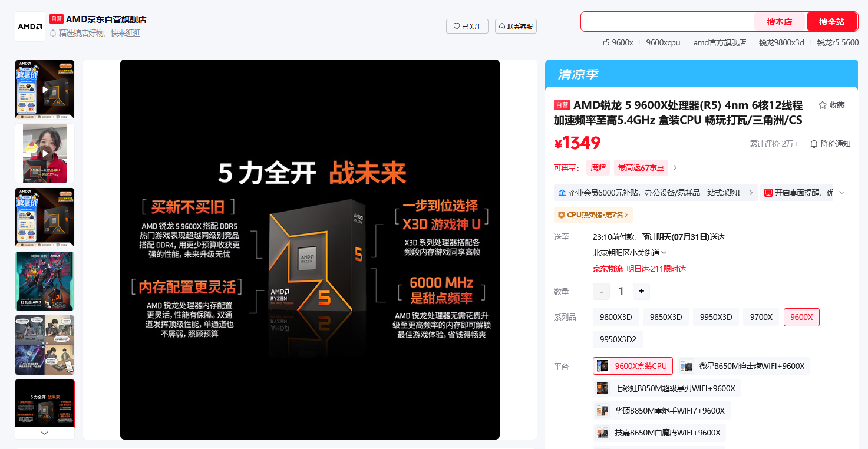The width and height of the screenshot is (868, 449).
Task: Select the 9850X3D series option
Action: point(666,318)
